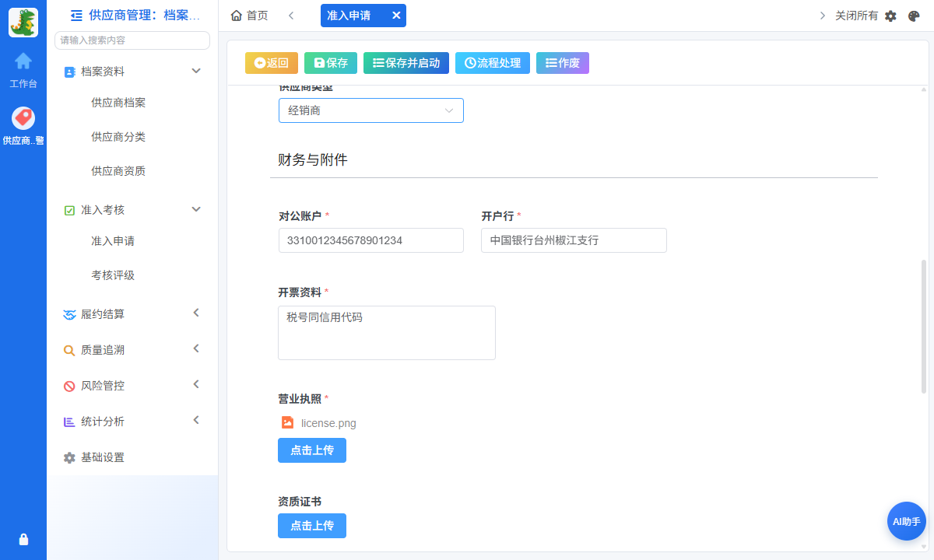This screenshot has width=934, height=560.
Task: Collapse the 准入考核 chevron
Action: point(196,209)
